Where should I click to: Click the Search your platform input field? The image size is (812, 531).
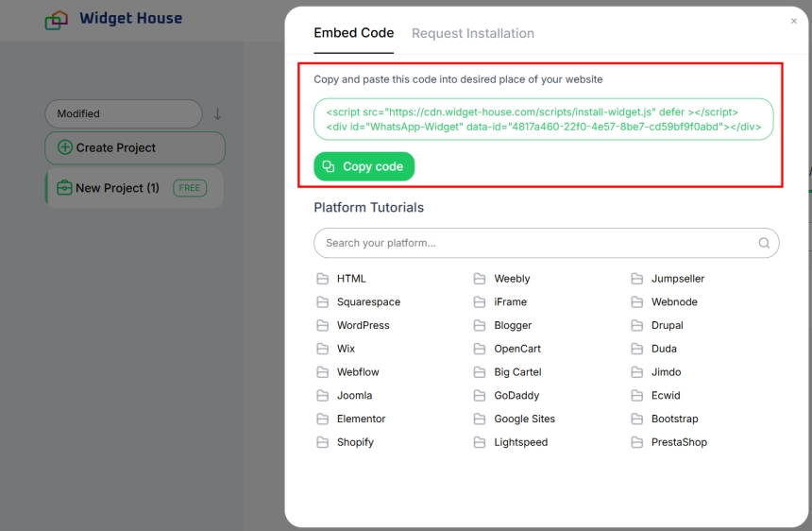pyautogui.click(x=547, y=243)
